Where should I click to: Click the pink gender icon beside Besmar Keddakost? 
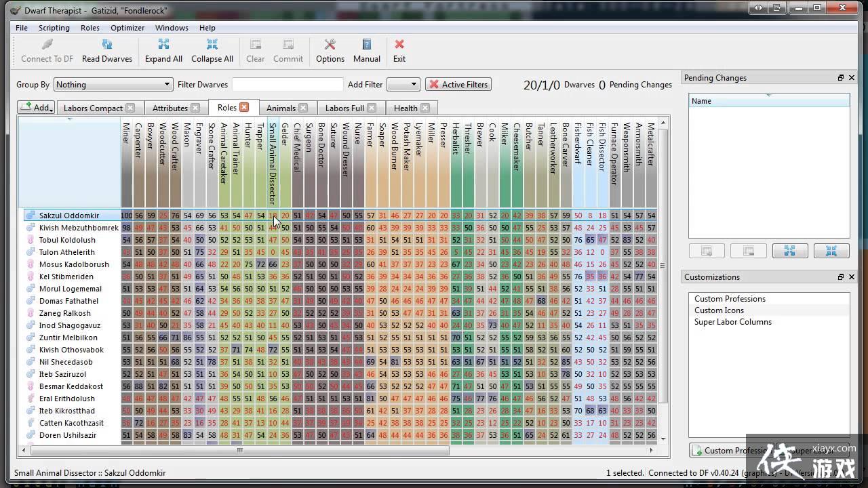(31, 386)
